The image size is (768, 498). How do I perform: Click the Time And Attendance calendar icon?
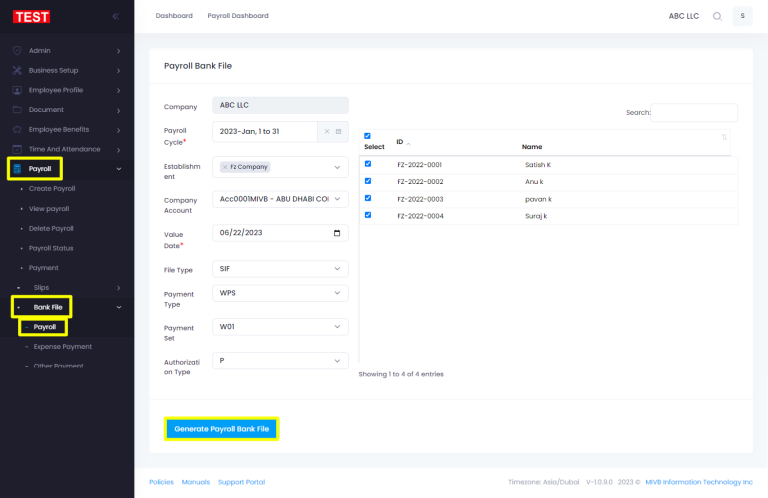point(17,149)
